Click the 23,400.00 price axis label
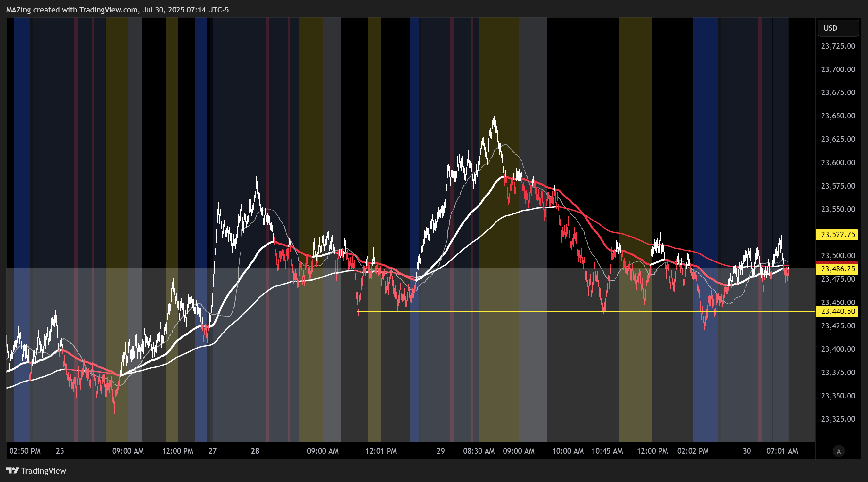 (x=838, y=349)
